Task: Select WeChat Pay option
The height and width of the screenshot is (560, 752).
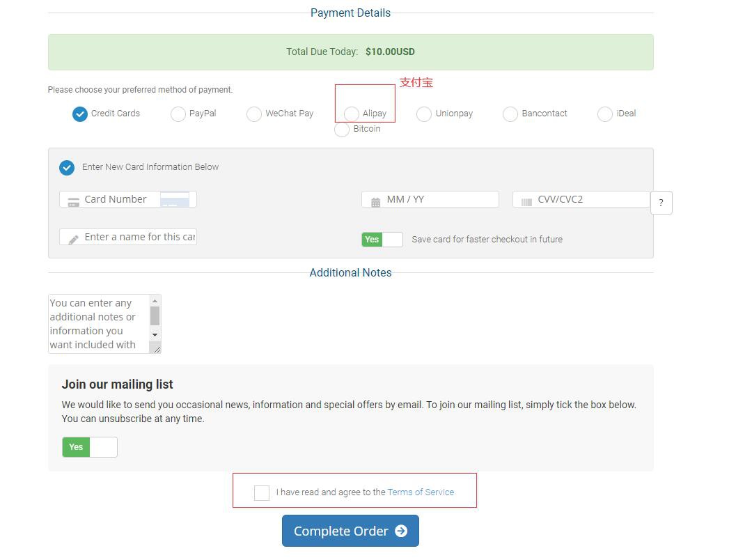Action: tap(254, 114)
